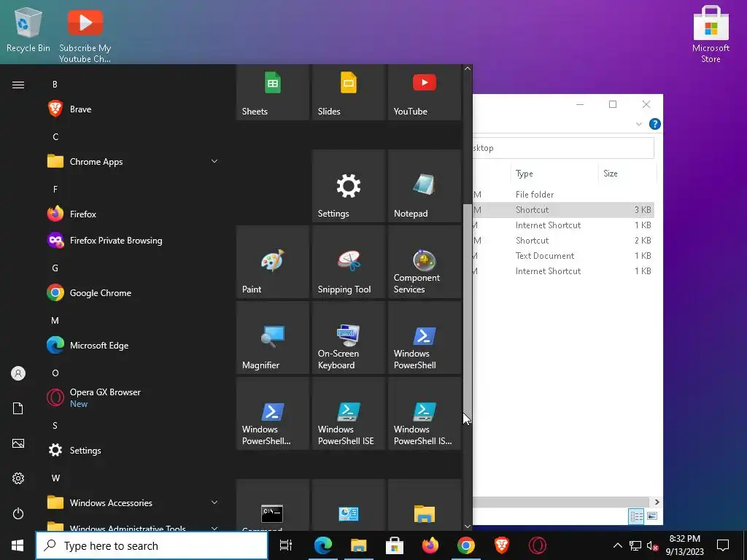Image resolution: width=747 pixels, height=560 pixels.
Task: Sort by Size column in File Explorer
Action: 627,174
